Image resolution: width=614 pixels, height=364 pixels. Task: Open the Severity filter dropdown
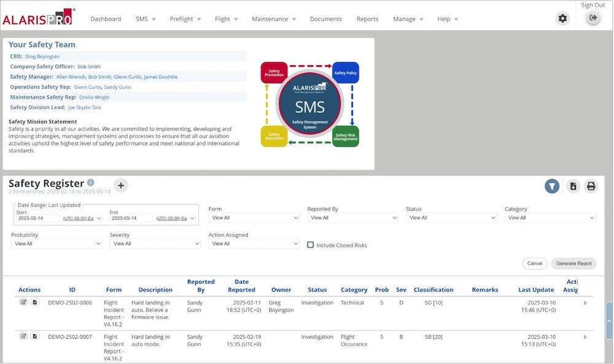click(155, 244)
